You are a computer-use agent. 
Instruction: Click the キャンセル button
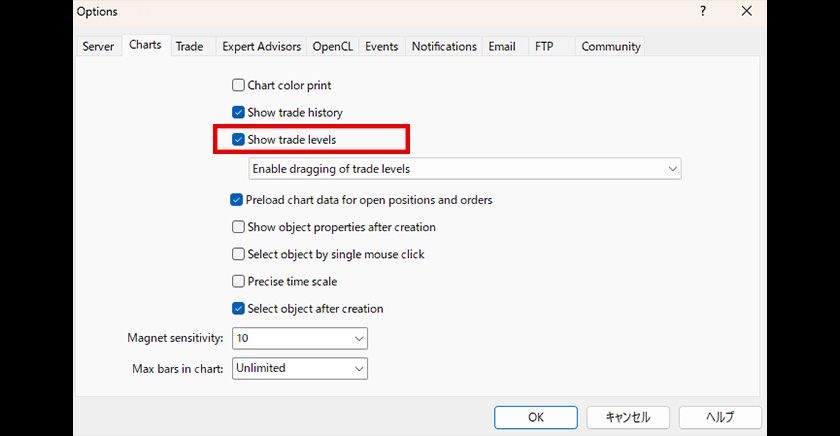pyautogui.click(x=628, y=417)
